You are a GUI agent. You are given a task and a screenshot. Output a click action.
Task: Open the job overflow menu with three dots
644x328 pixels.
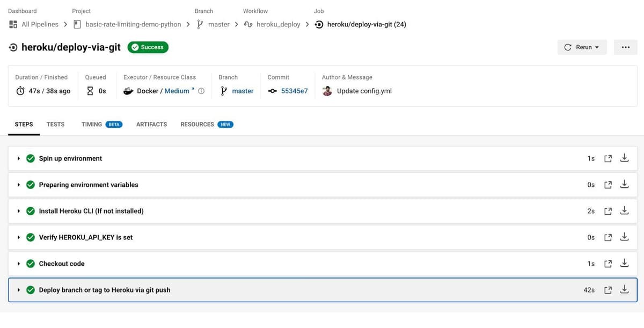pos(626,47)
